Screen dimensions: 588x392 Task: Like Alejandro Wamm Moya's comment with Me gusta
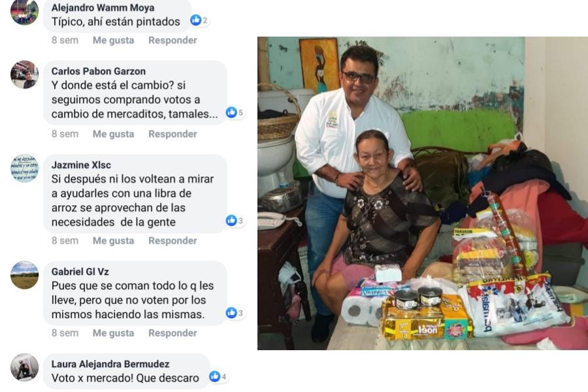tap(113, 40)
